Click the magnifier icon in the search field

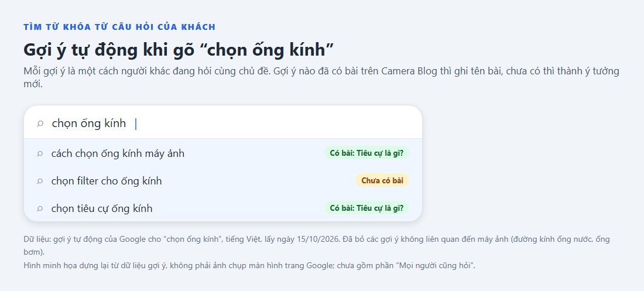pyautogui.click(x=40, y=124)
